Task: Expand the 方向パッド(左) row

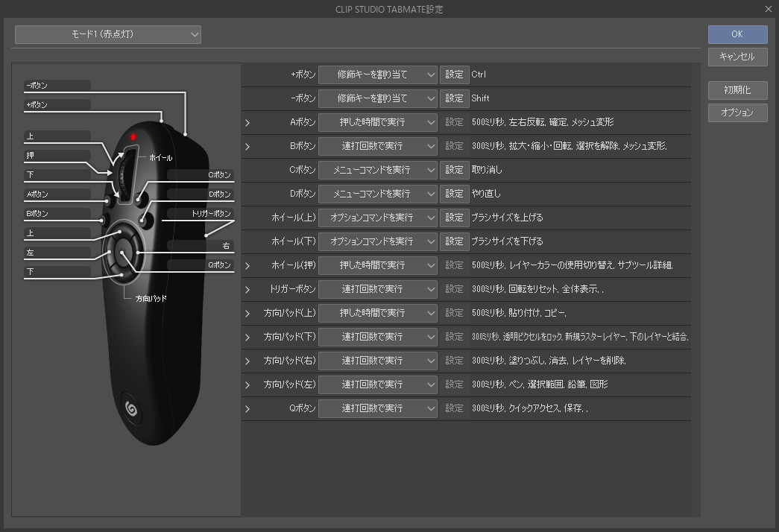Action: tap(247, 385)
